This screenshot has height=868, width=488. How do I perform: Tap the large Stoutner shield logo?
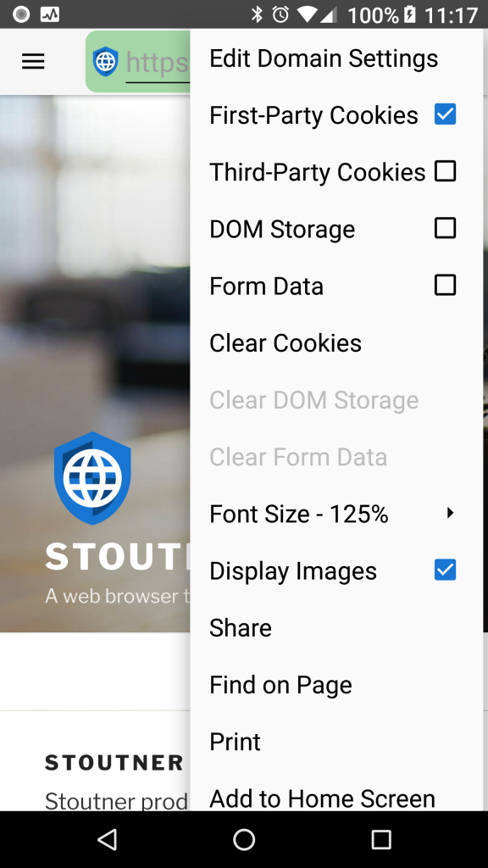[x=92, y=478]
